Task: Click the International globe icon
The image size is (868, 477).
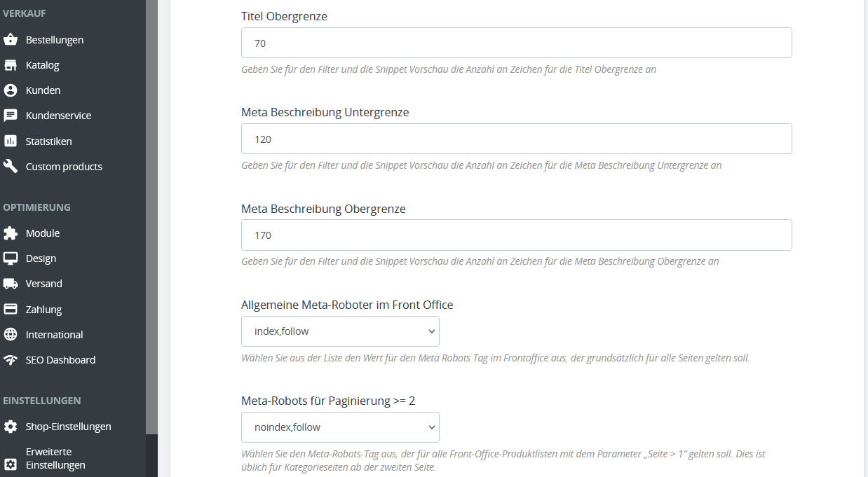Action: (11, 335)
